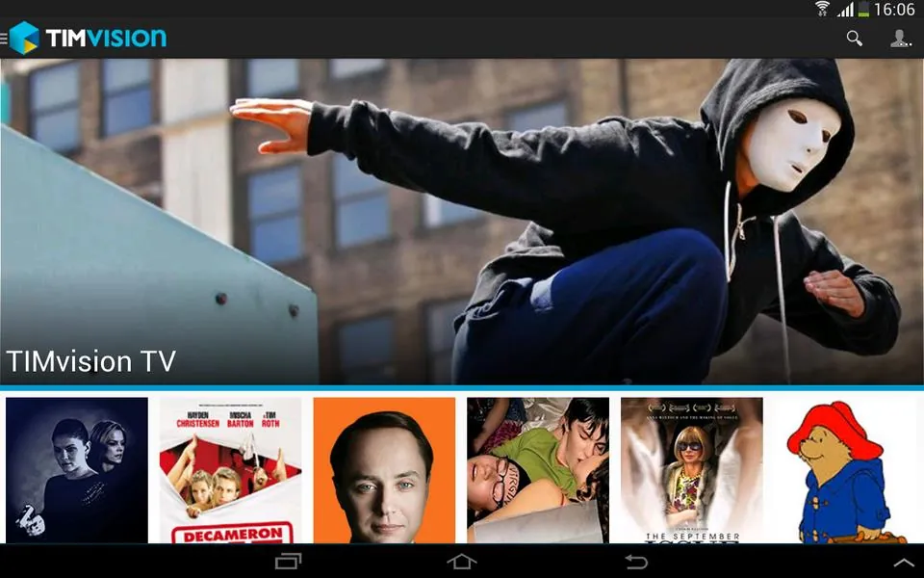The image size is (924, 578).
Task: Tap the TIMvision cube logo
Action: pyautogui.click(x=25, y=39)
